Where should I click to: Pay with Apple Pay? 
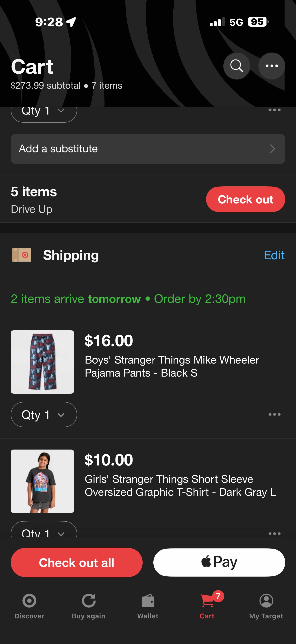click(219, 562)
